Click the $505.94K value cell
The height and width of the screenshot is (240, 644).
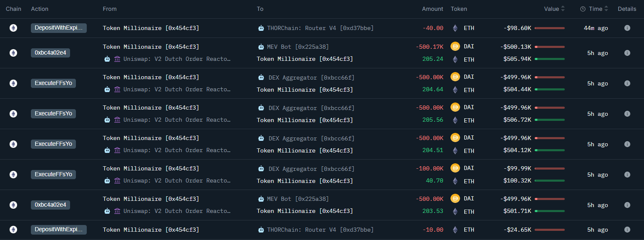(x=517, y=59)
